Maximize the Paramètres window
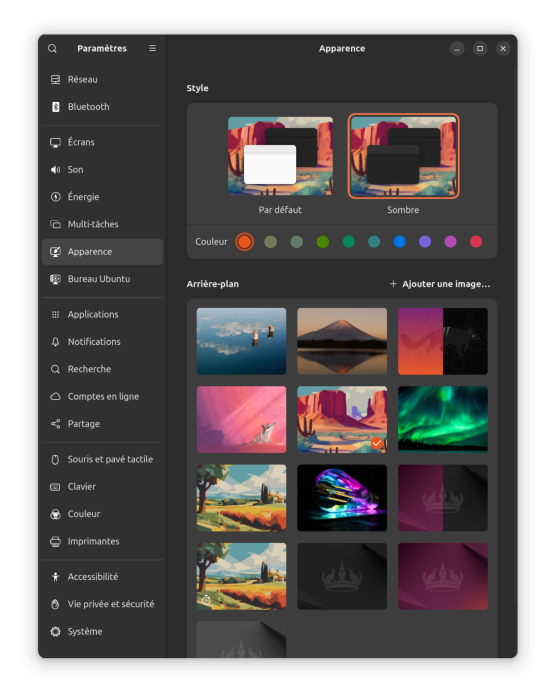 pos(480,48)
